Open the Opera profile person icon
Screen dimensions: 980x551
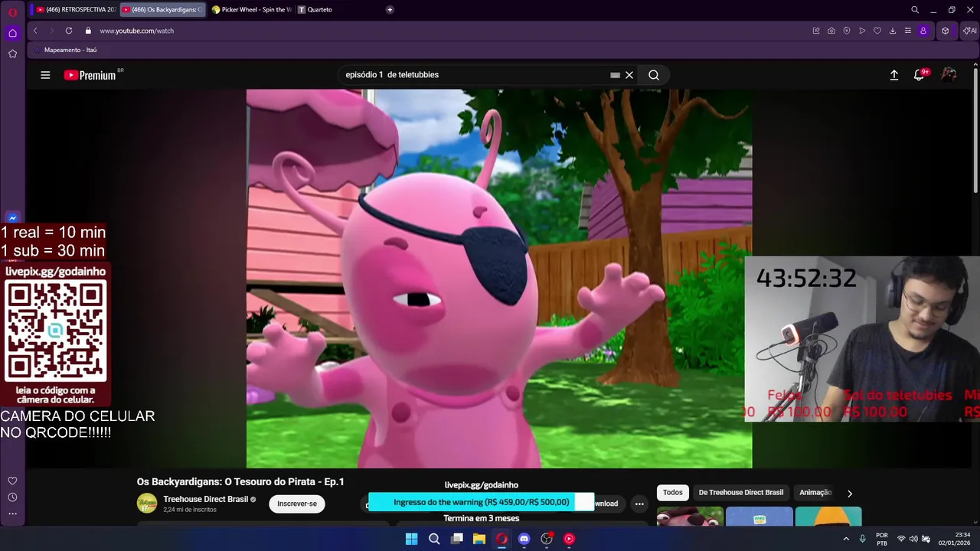[x=923, y=31]
